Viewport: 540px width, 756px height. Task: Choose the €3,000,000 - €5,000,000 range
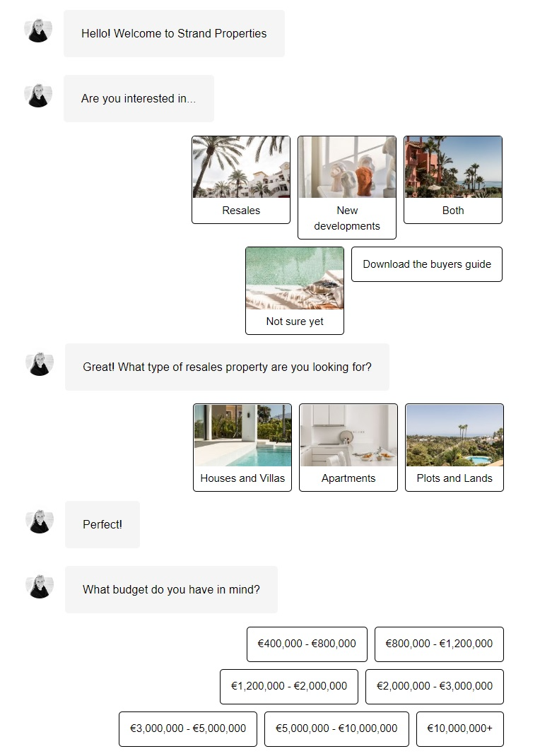(188, 729)
